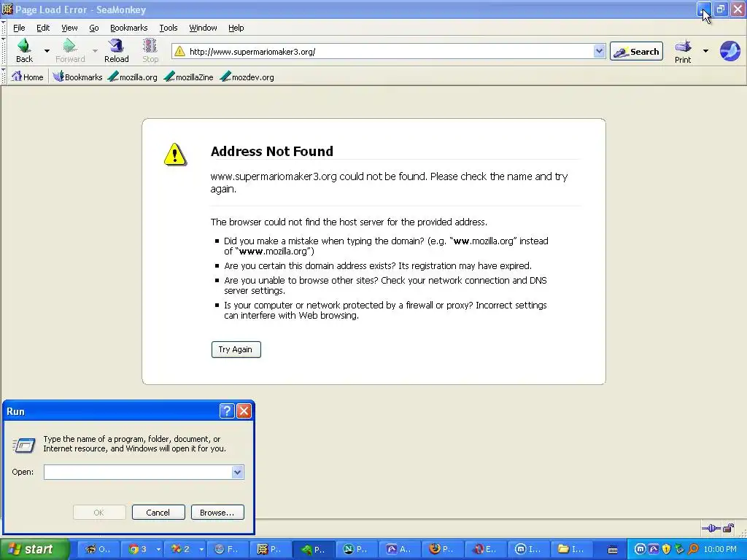Open the mozilla.org bookmark
The image size is (747, 560).
coord(133,77)
